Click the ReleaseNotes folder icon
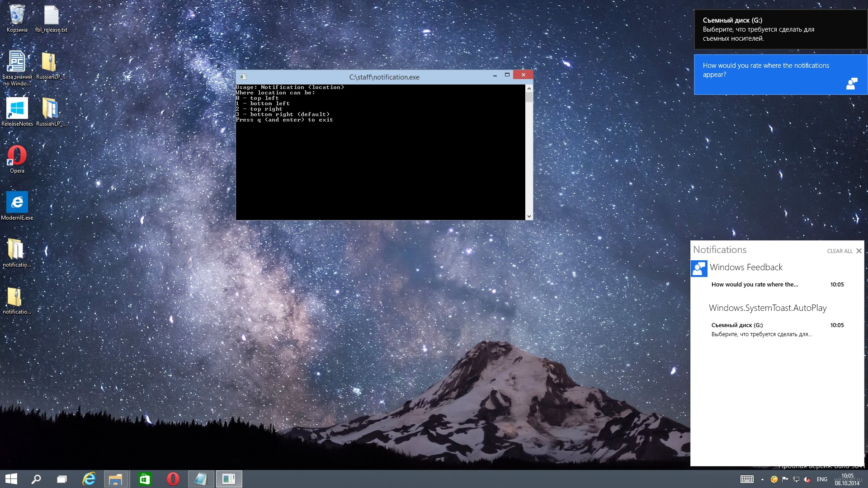868x488 pixels. 16,111
